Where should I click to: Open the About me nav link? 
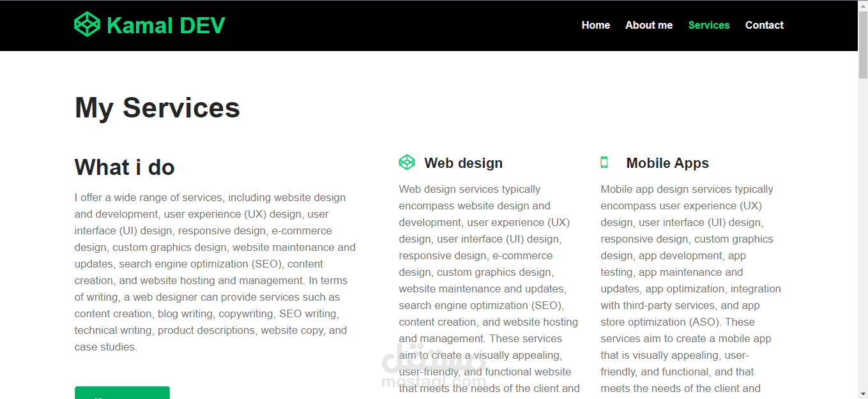tap(648, 25)
